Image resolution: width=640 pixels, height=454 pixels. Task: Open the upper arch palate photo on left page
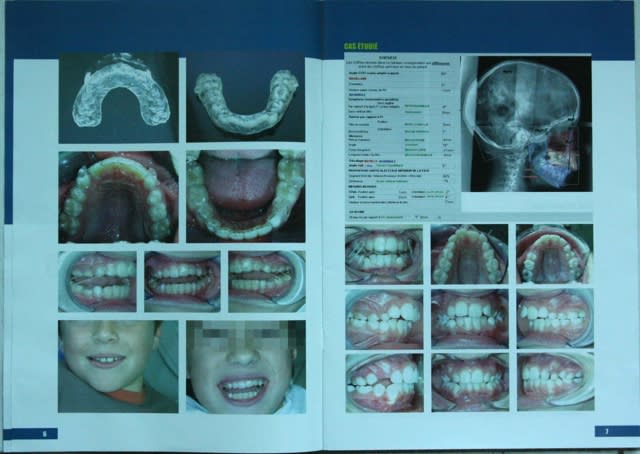[118, 196]
